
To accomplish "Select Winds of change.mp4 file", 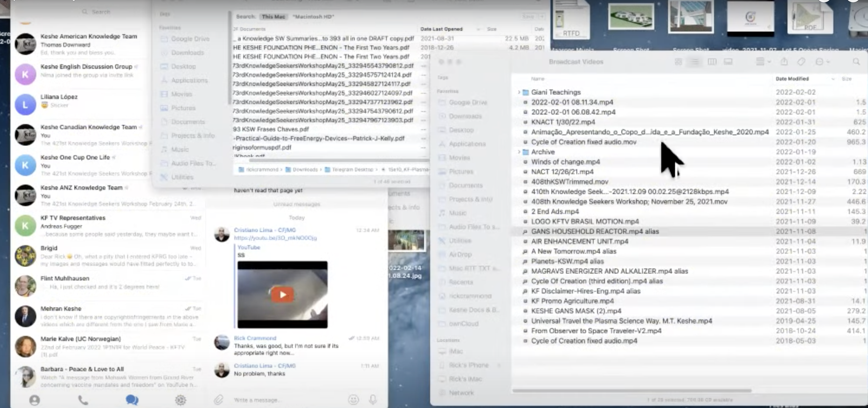I will 566,162.
